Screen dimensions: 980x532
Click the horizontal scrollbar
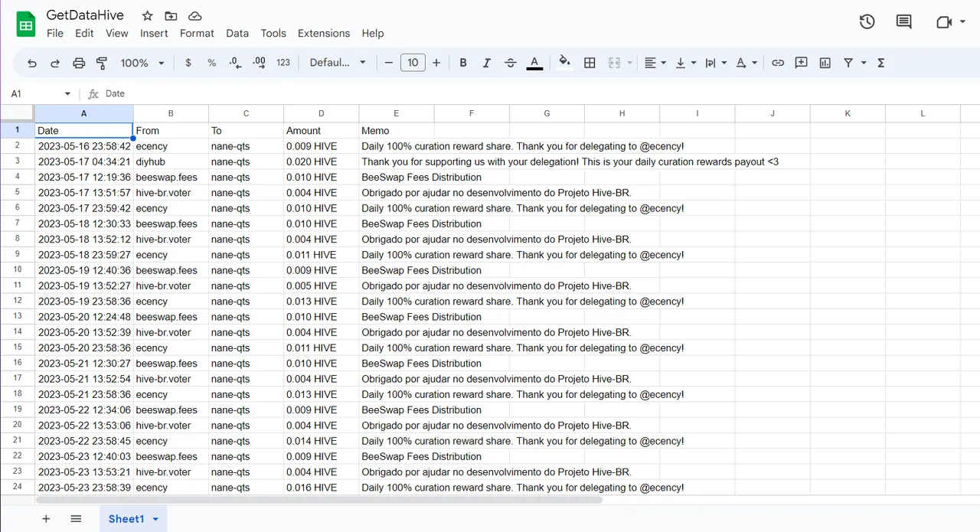coord(319,500)
